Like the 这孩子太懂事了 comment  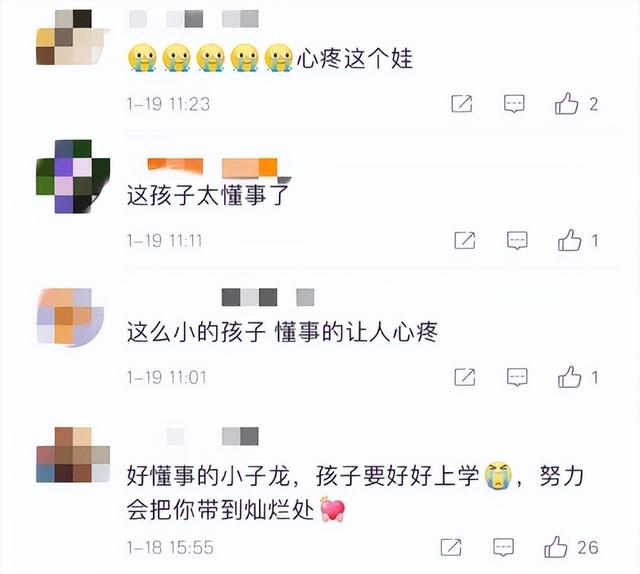[x=569, y=240]
